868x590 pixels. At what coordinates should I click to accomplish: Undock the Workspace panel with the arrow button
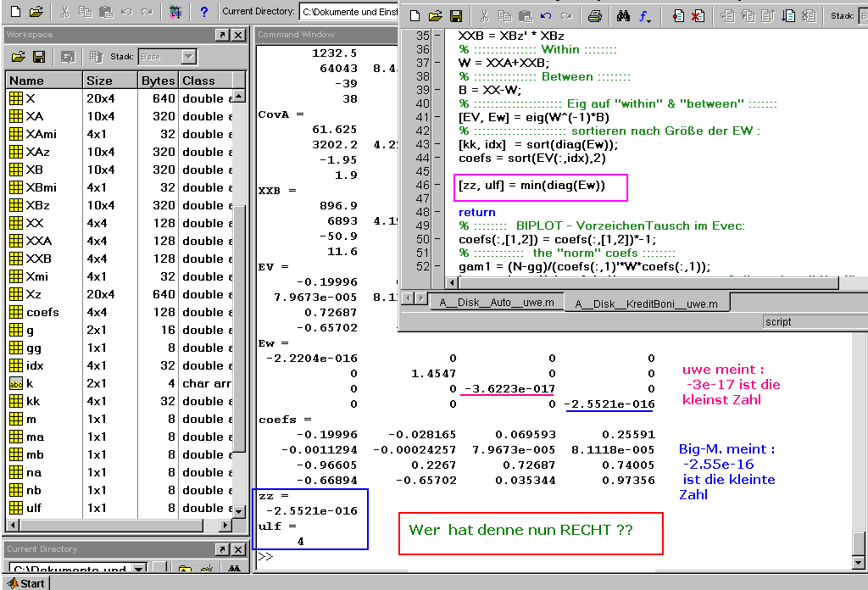221,35
